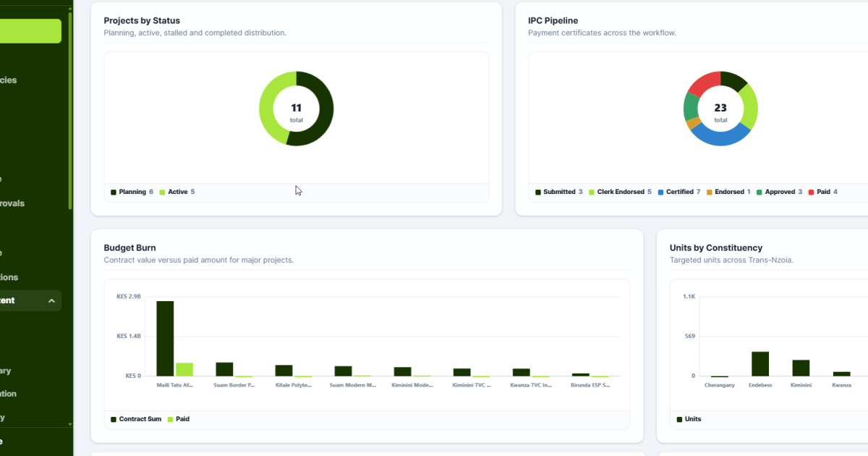Image resolution: width=868 pixels, height=456 pixels.
Task: Click the 'KES 1.4B' axis label
Action: tap(129, 337)
